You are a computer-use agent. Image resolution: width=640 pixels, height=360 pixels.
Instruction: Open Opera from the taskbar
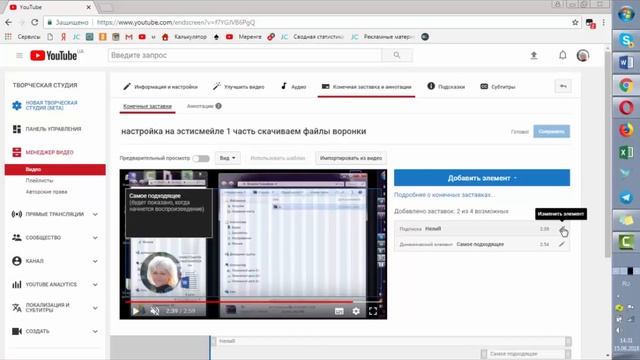[626, 108]
